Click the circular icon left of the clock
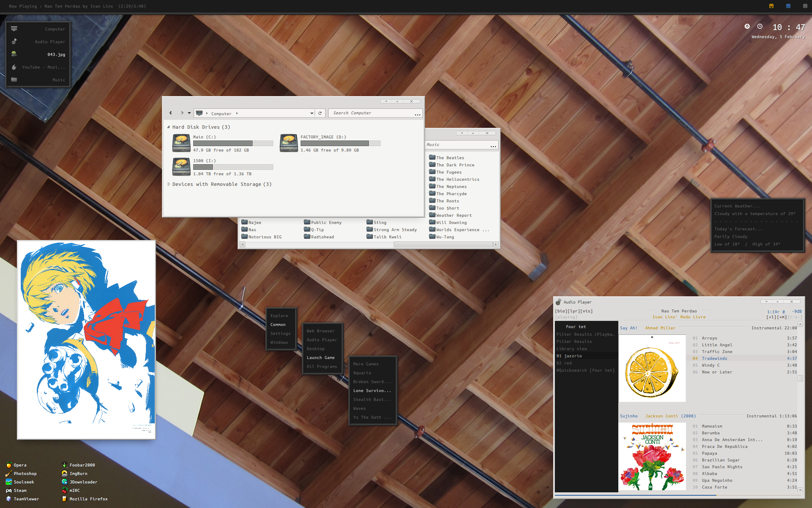Viewport: 812px width, 508px height. (747, 26)
